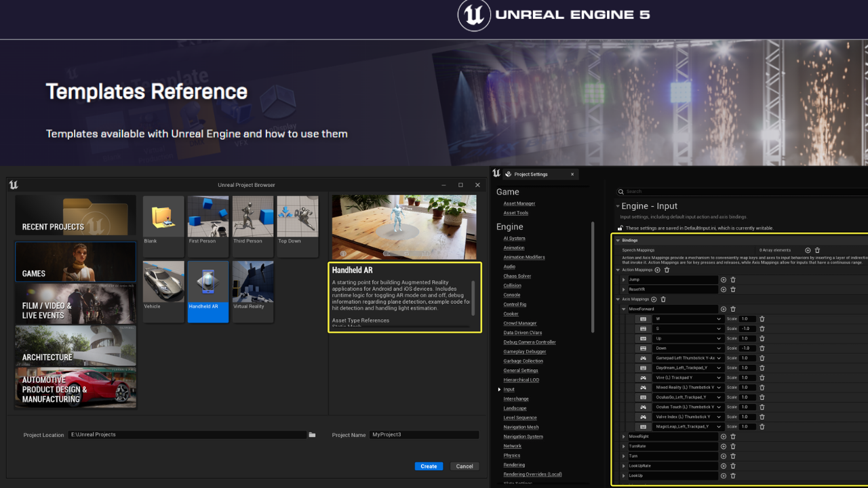This screenshot has height=488, width=868.
Task: Click the Project Name field showing MyProject3
Action: tap(424, 434)
